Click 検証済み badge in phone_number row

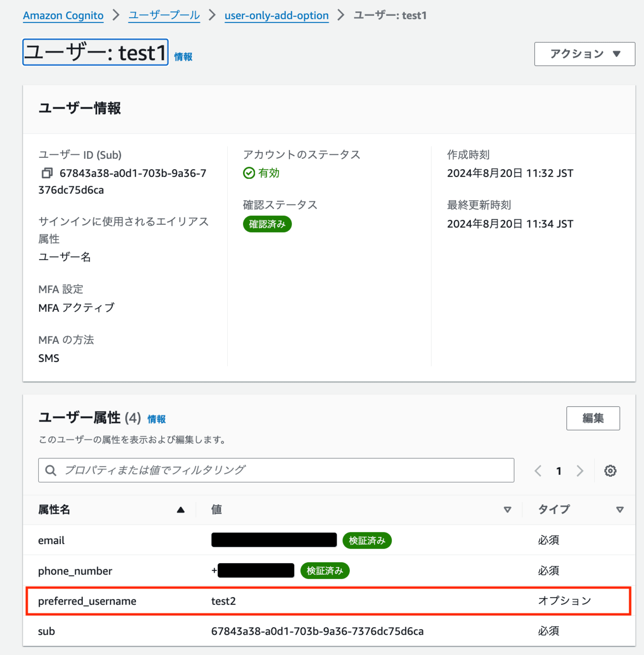click(325, 571)
